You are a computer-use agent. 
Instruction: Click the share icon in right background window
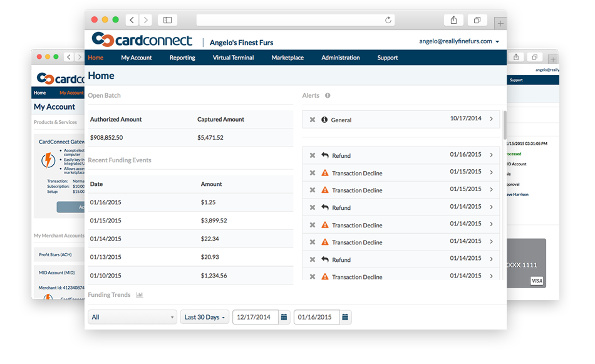click(x=516, y=57)
